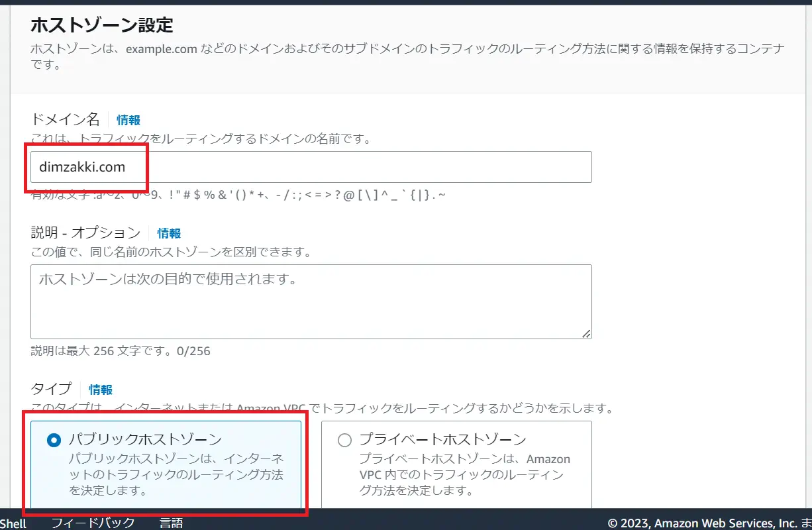Click the 説明 - オプション field label
812x530 pixels.
85,233
